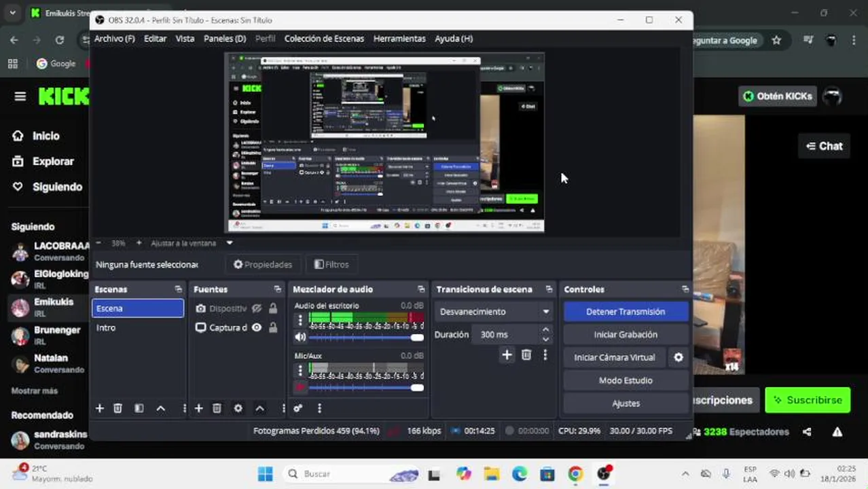Screen dimensions: 868x489
Task: Open Editar menu
Action: click(155, 39)
